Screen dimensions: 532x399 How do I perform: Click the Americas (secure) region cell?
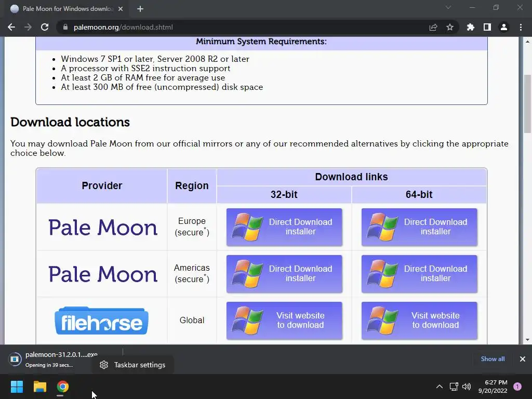click(x=192, y=273)
